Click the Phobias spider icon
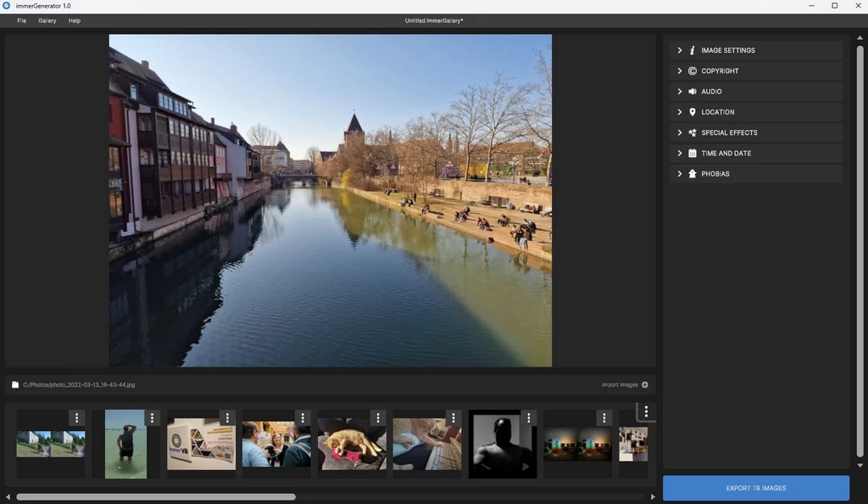This screenshot has width=868, height=504. point(692,174)
